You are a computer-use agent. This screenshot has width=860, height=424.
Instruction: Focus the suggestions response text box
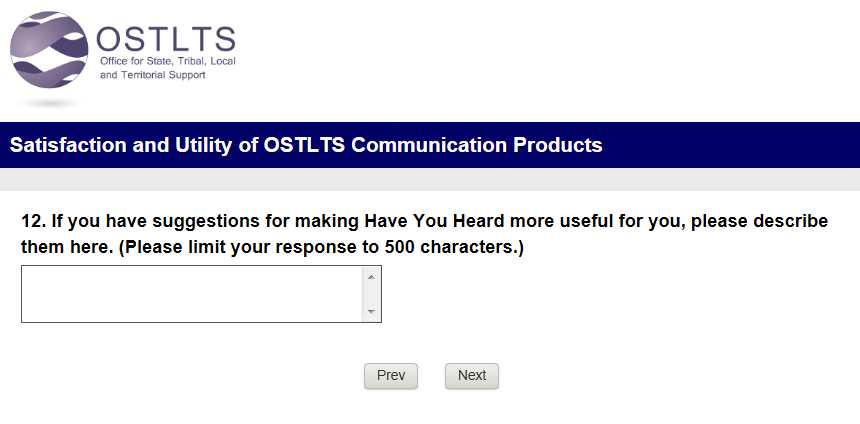pos(190,294)
